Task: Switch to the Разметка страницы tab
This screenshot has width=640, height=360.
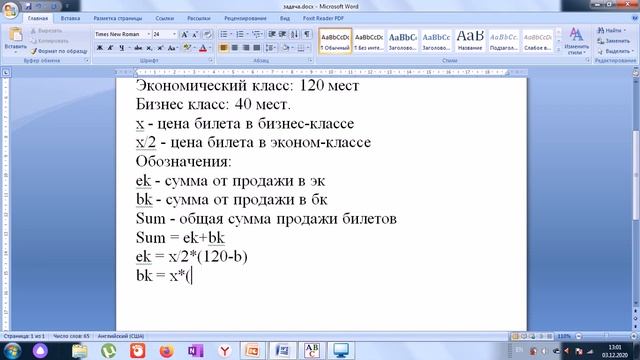Action: click(118, 18)
